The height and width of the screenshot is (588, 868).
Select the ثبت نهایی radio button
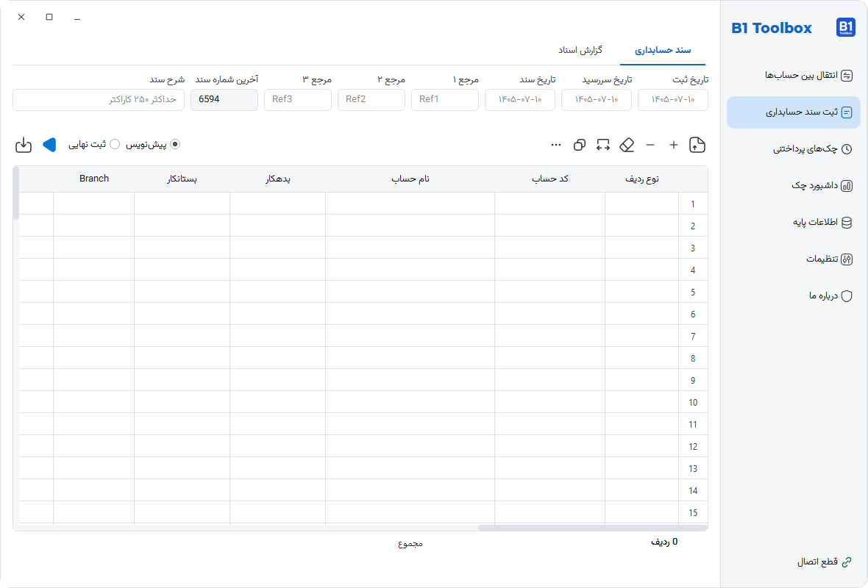115,144
